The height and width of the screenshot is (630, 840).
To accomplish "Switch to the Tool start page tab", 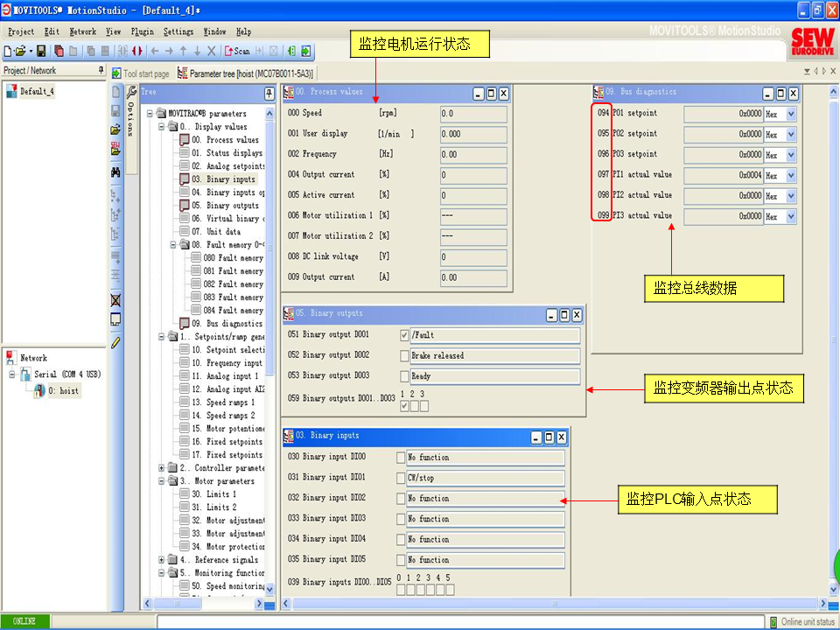I will [145, 74].
